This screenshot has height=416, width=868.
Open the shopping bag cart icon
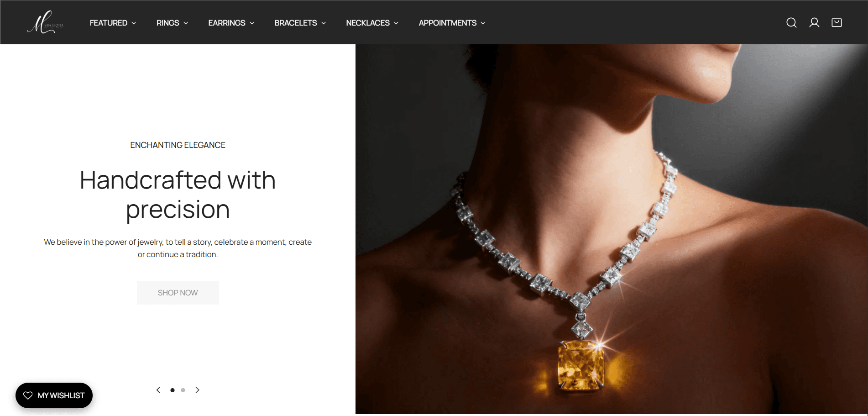click(x=837, y=23)
